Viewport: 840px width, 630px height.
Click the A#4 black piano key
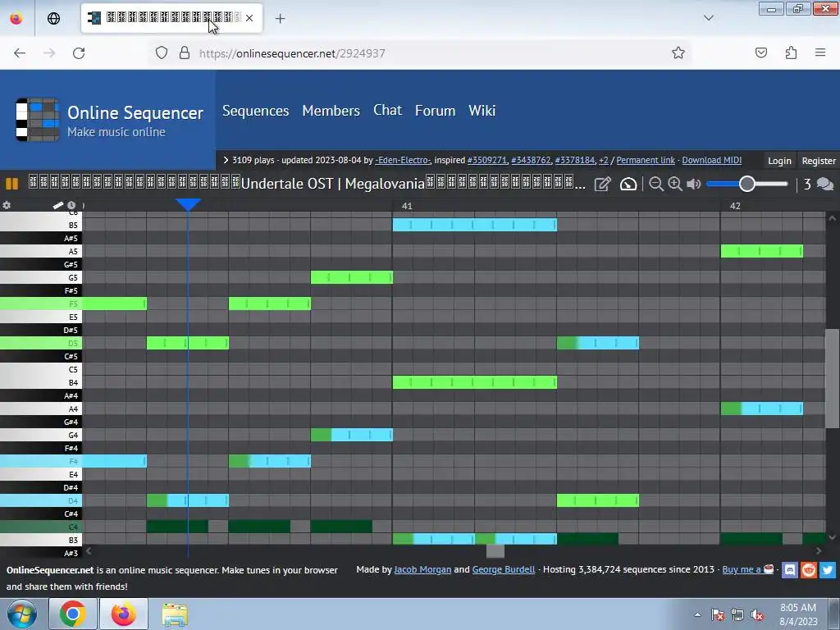[41, 395]
